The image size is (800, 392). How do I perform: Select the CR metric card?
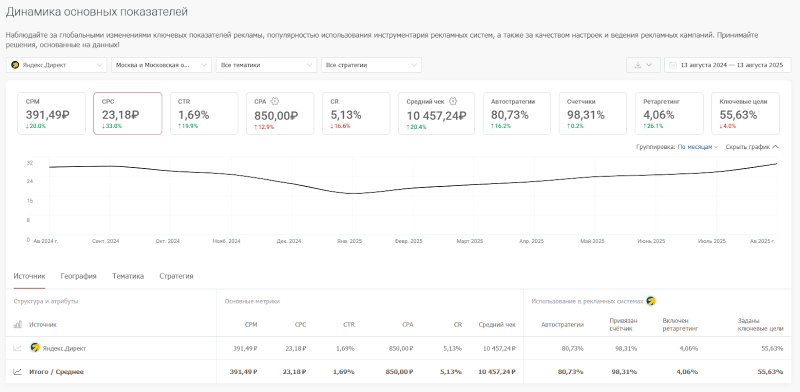(356, 113)
